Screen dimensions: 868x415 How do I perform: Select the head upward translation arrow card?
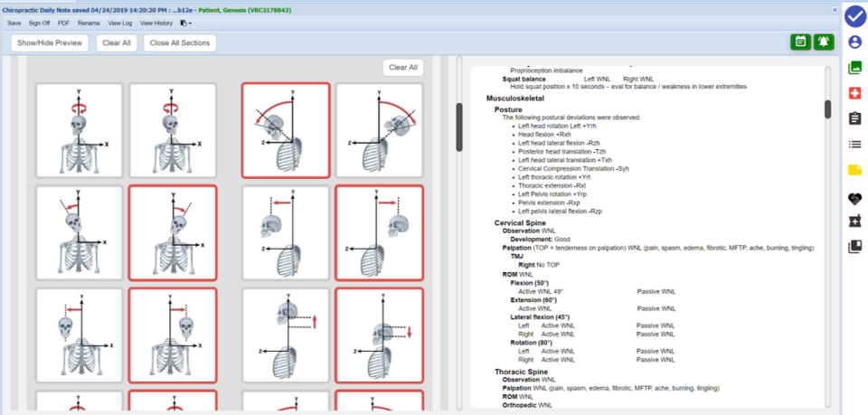coord(286,335)
